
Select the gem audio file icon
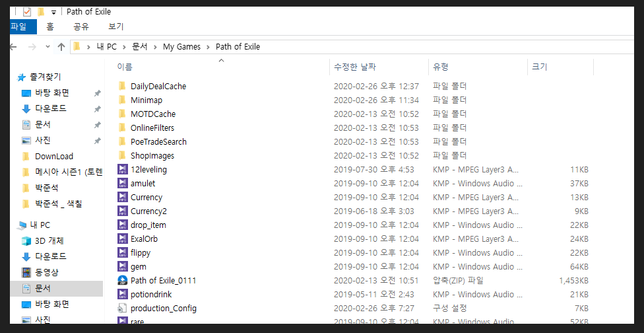click(x=122, y=266)
